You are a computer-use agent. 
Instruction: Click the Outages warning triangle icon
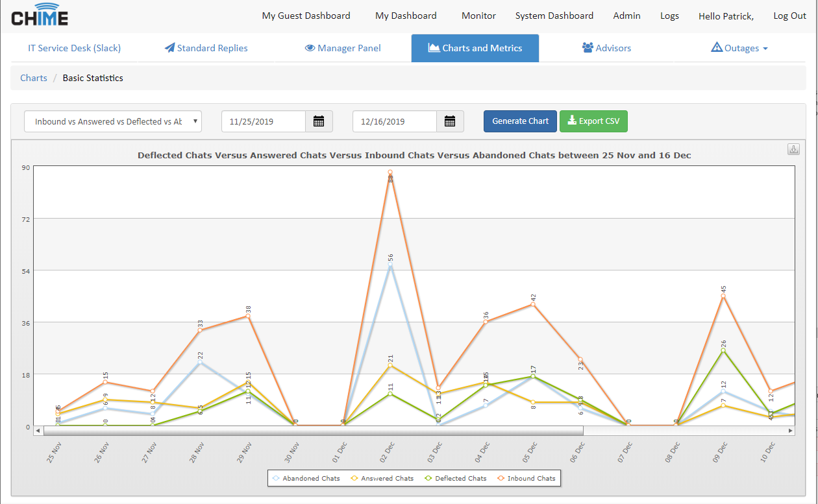717,47
